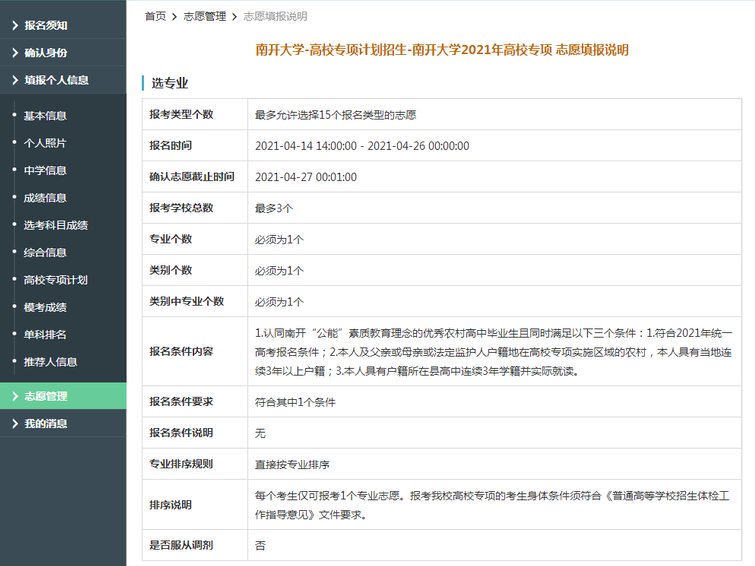Collapse the 填报个人信息 chevron arrow
755x566 pixels.
coord(15,80)
